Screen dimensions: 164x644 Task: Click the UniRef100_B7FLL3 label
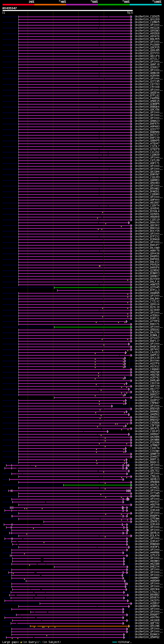[147, 290]
